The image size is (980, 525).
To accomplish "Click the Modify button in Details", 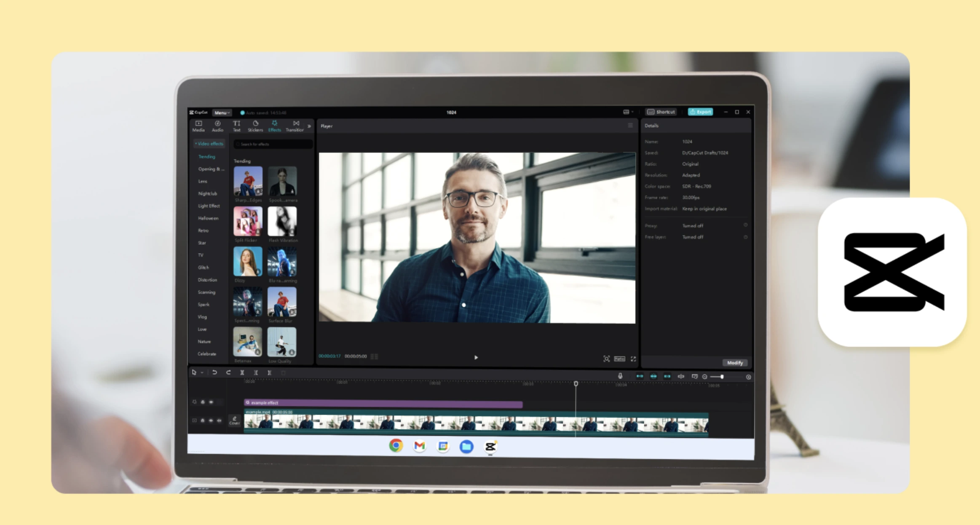I will click(x=735, y=363).
